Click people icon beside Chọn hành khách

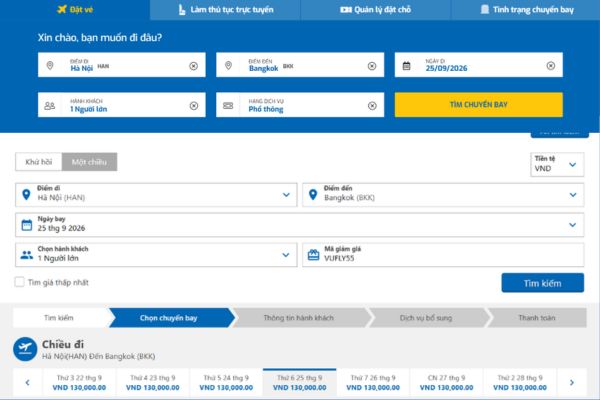(x=26, y=255)
